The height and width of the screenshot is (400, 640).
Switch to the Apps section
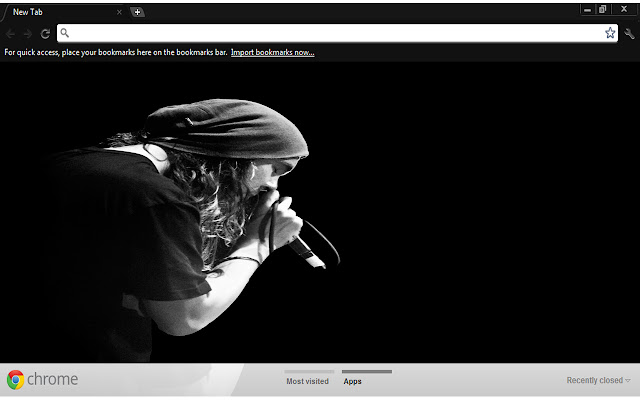tap(353, 380)
